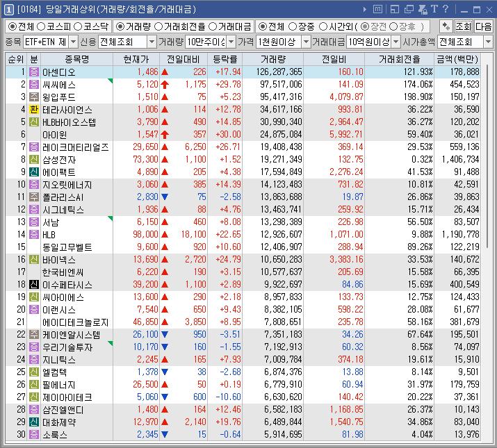Click the window number 1 icon in title bar
497x448 pixels.
tap(8, 10)
